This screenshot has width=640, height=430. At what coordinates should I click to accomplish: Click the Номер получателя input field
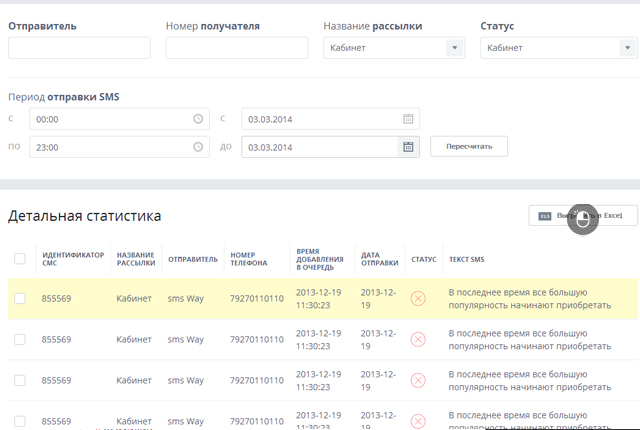(x=237, y=48)
